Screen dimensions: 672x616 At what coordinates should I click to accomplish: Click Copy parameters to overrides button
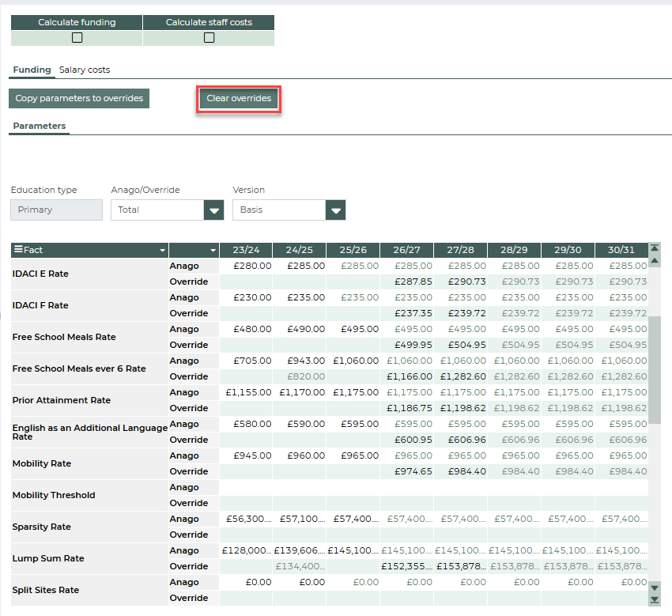(x=79, y=98)
